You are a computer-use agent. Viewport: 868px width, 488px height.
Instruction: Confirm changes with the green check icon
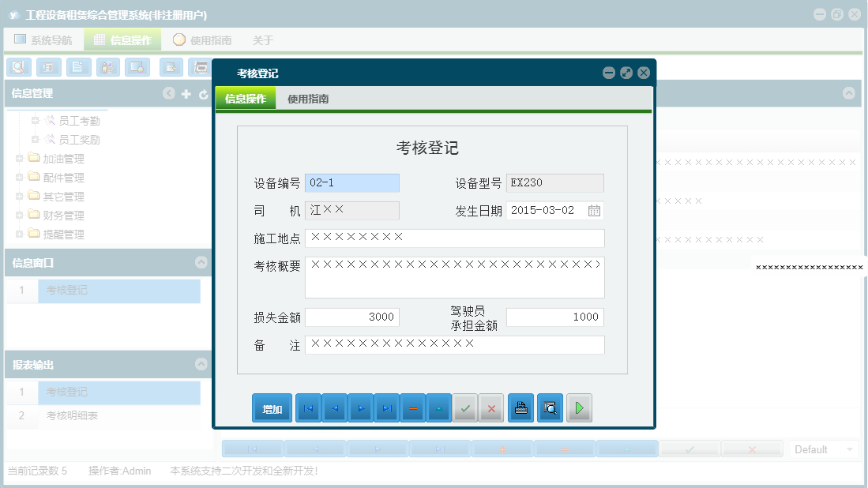(464, 408)
